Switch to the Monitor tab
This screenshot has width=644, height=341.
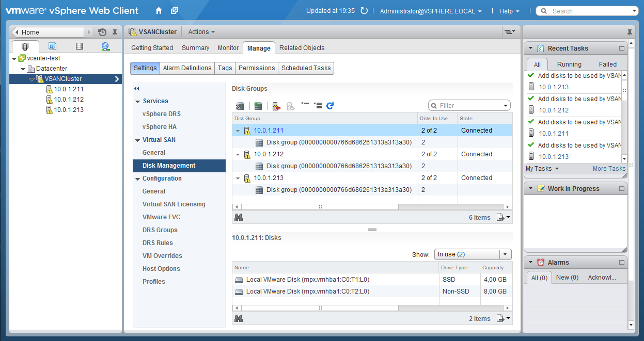pyautogui.click(x=228, y=47)
